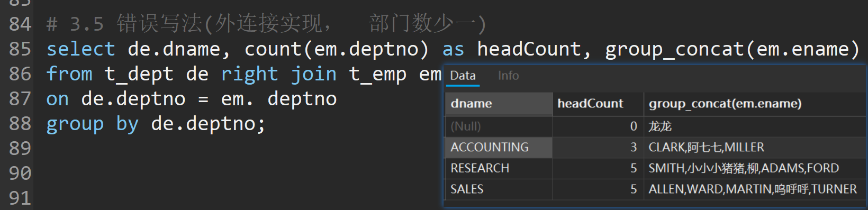Select the group_concat(em.ename) column header
868x210 pixels.
tap(755, 104)
